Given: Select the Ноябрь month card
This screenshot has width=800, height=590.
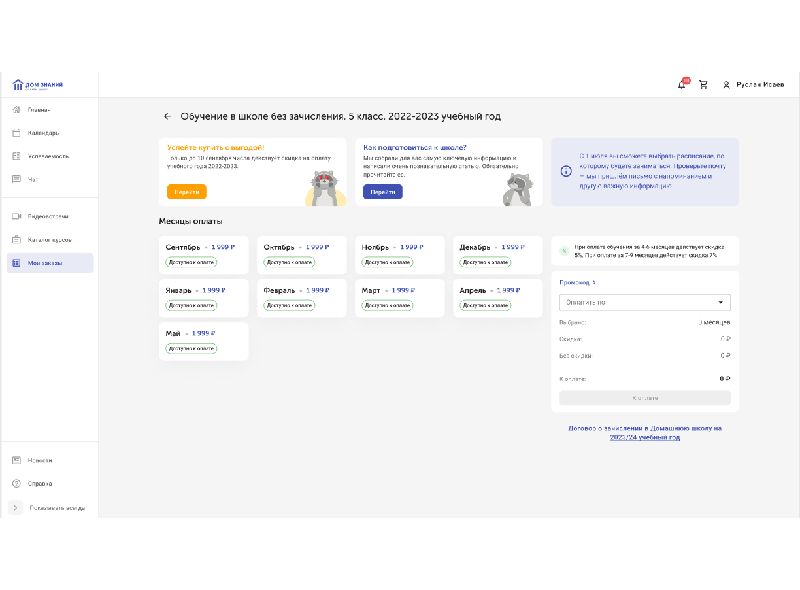Looking at the screenshot, I should (x=399, y=255).
